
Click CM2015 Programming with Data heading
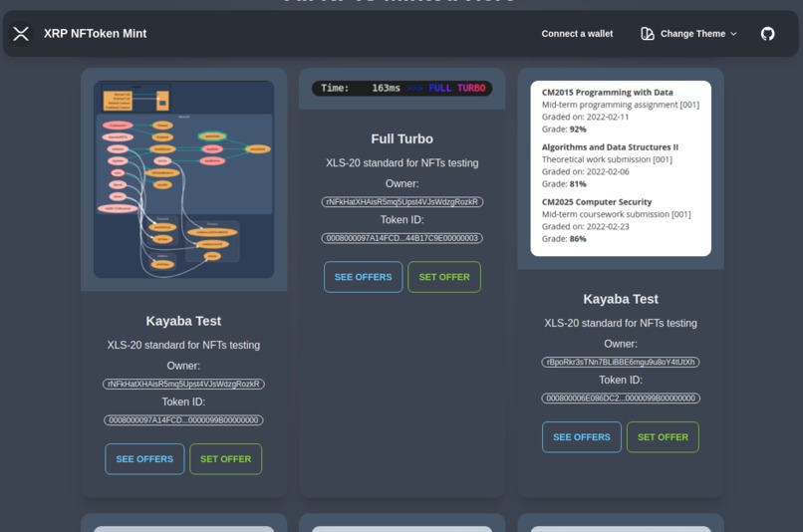pos(608,93)
